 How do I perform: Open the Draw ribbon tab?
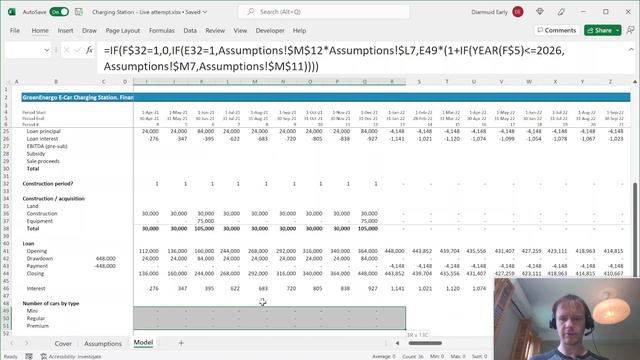pos(89,31)
